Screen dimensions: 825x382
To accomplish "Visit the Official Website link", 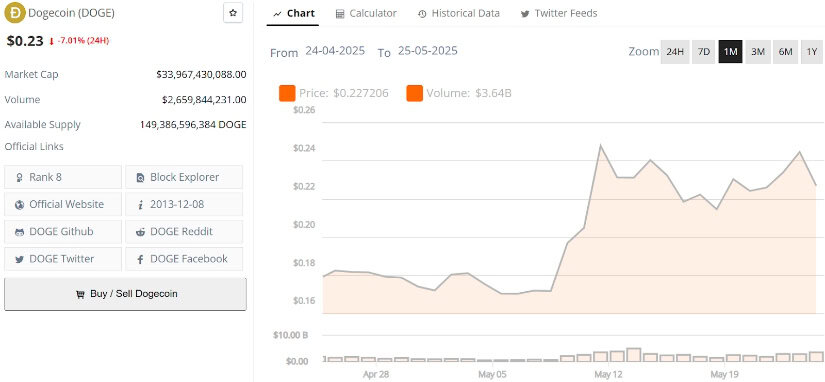I will 63,204.
